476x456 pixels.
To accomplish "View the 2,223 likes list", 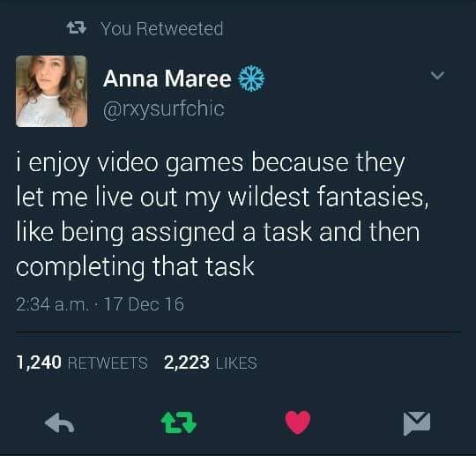I will point(211,363).
